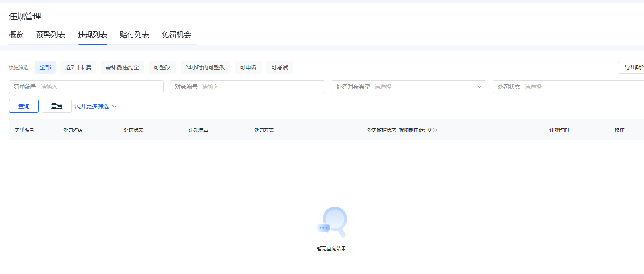Switch to the 预警列表 tab
The height and width of the screenshot is (274, 644).
coord(51,35)
